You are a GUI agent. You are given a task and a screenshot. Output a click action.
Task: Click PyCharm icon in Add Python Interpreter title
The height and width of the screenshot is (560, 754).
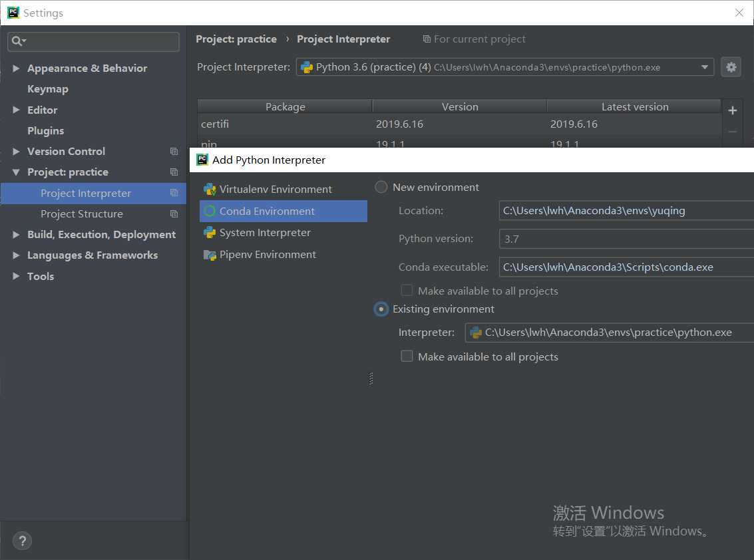tap(202, 160)
